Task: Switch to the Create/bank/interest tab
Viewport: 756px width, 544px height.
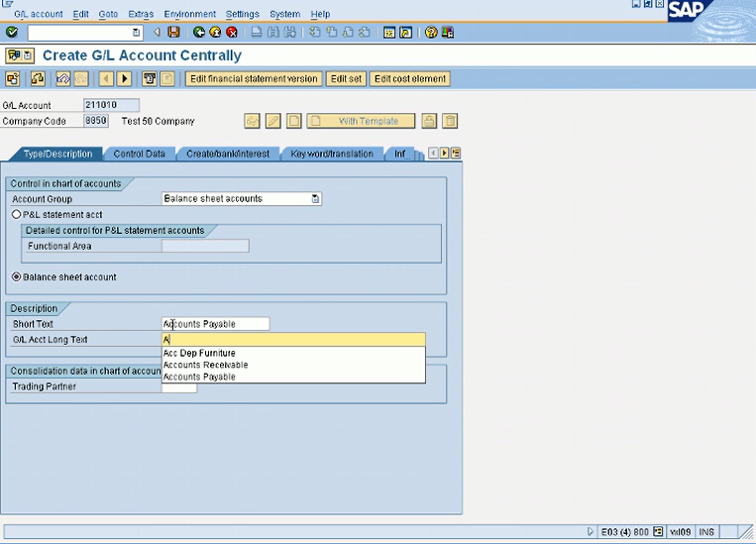Action: pyautogui.click(x=228, y=154)
